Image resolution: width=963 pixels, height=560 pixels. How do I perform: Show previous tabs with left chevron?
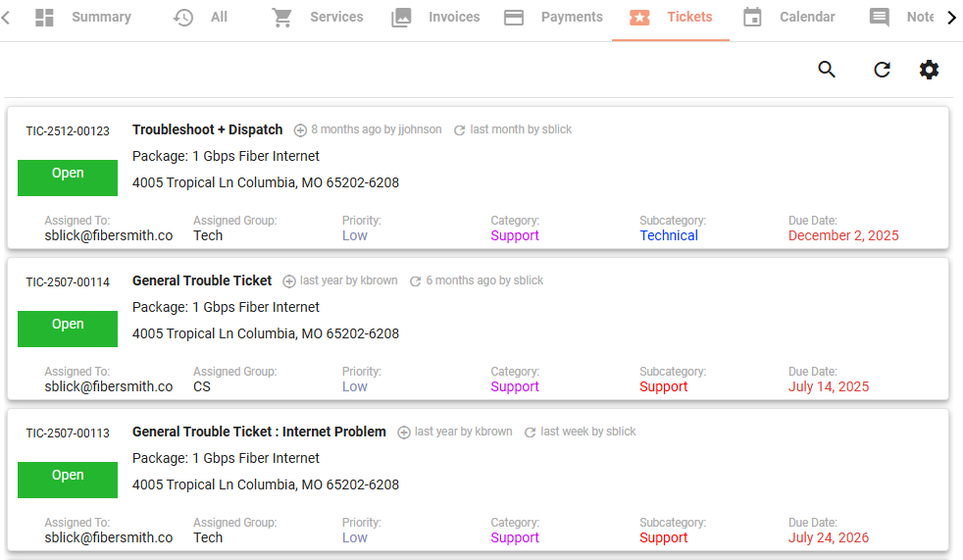point(6,18)
